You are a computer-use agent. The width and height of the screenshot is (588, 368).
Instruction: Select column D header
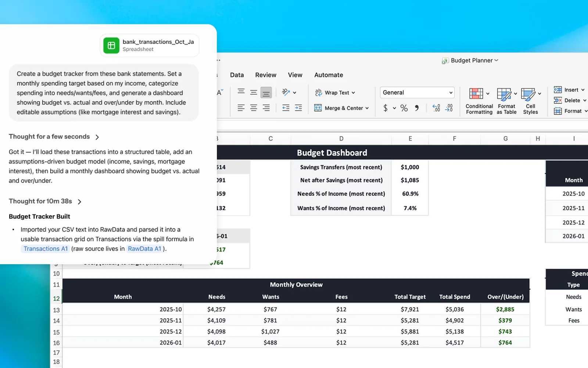[341, 139]
